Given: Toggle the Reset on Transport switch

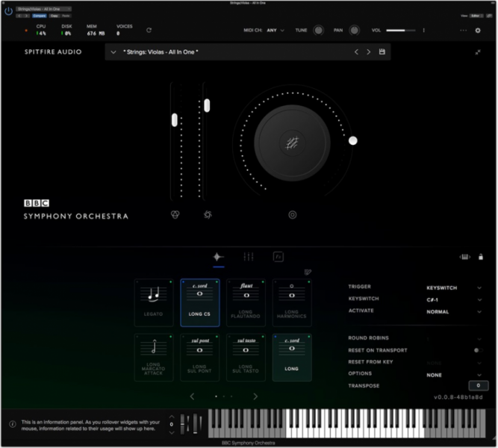Looking at the screenshot, I should [x=476, y=350].
